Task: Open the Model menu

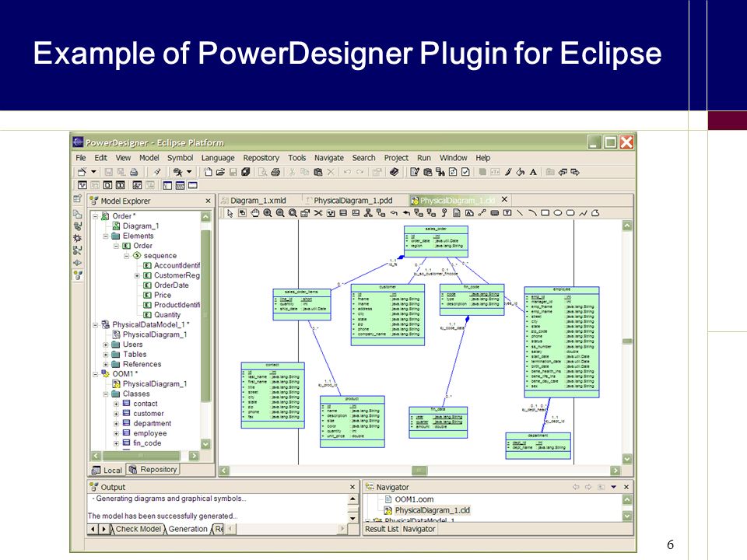Action: (149, 158)
